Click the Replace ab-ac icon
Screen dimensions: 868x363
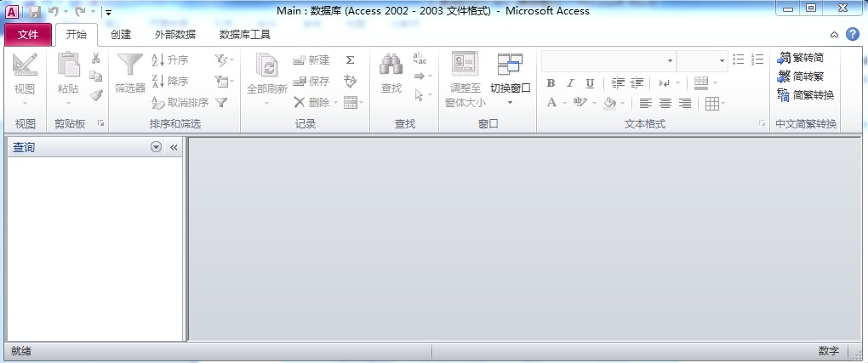coord(420,58)
